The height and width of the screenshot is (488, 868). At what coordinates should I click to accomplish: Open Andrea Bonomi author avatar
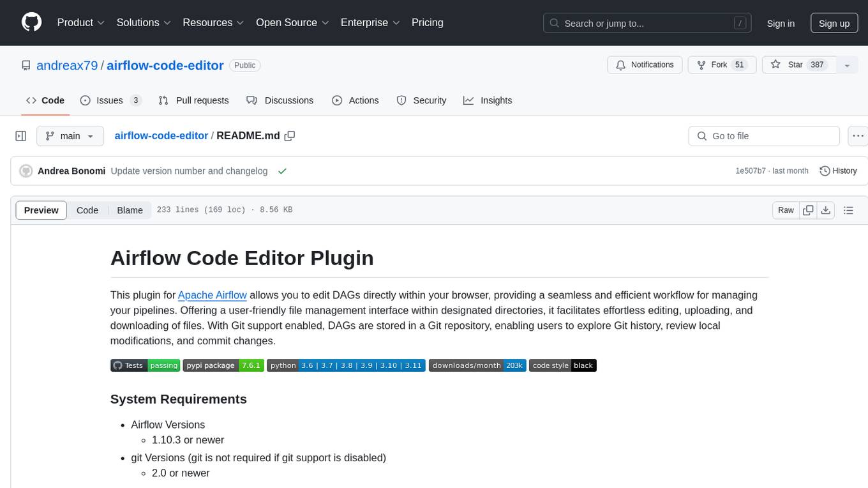(26, 171)
